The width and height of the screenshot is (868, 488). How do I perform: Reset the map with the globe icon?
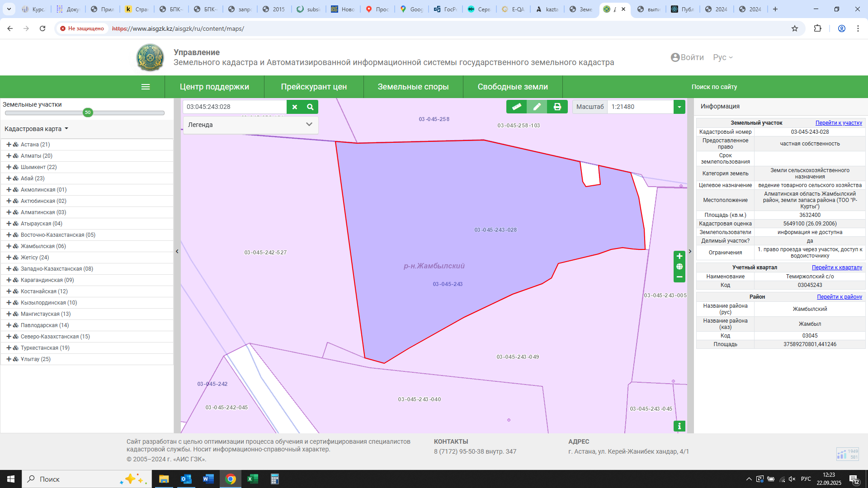tap(679, 267)
